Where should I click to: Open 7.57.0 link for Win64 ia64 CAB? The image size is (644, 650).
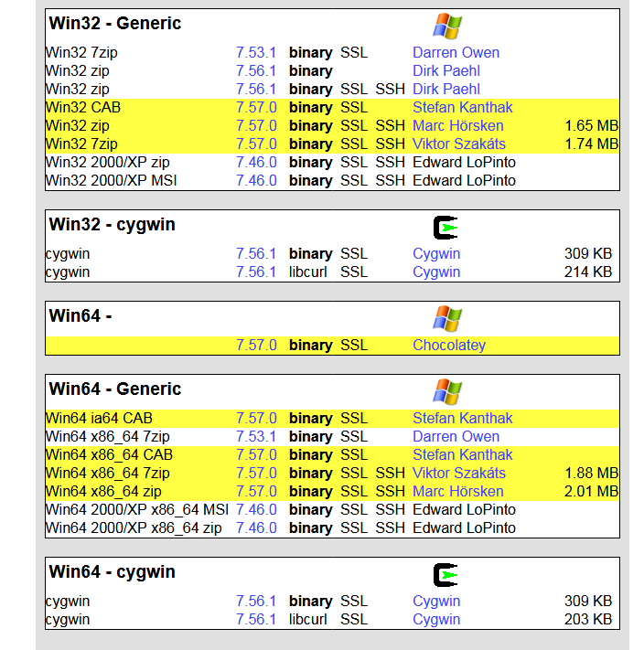(x=256, y=418)
